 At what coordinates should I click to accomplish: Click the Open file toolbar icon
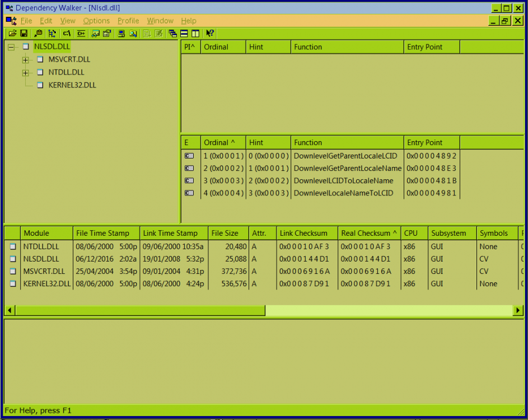pyautogui.click(x=12, y=34)
